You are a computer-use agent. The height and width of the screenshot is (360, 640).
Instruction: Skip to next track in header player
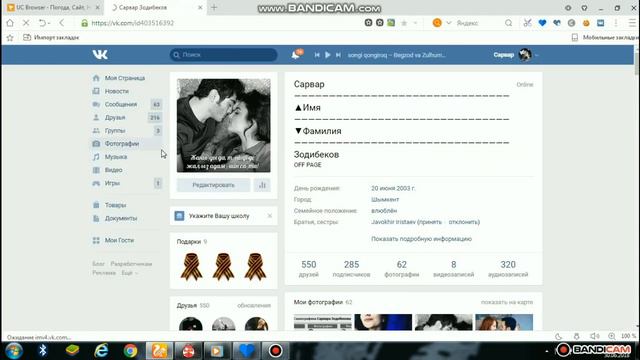point(338,55)
